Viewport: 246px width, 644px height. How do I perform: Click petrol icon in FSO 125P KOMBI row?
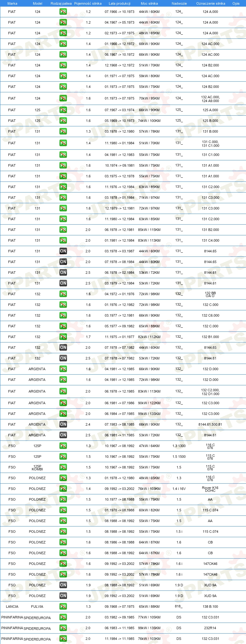click(63, 467)
